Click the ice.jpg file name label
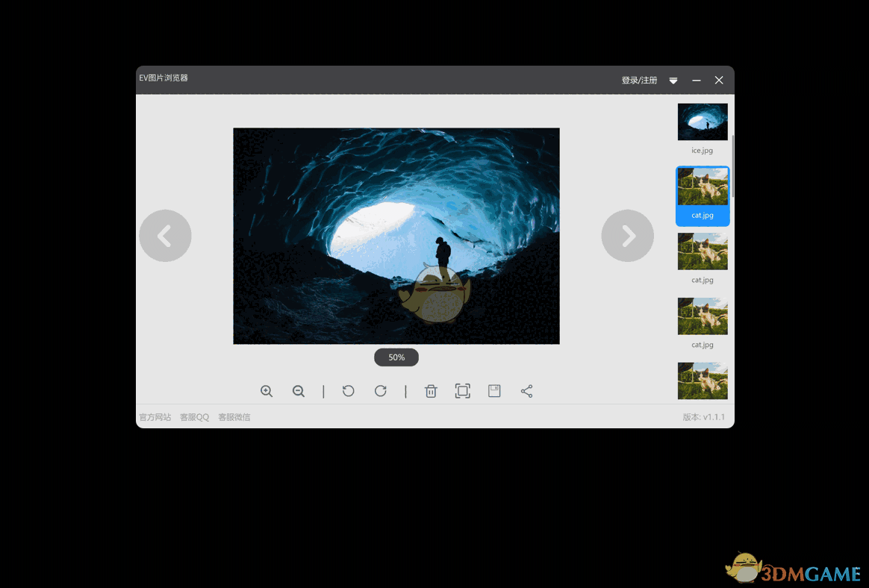This screenshot has width=869, height=588. tap(702, 150)
